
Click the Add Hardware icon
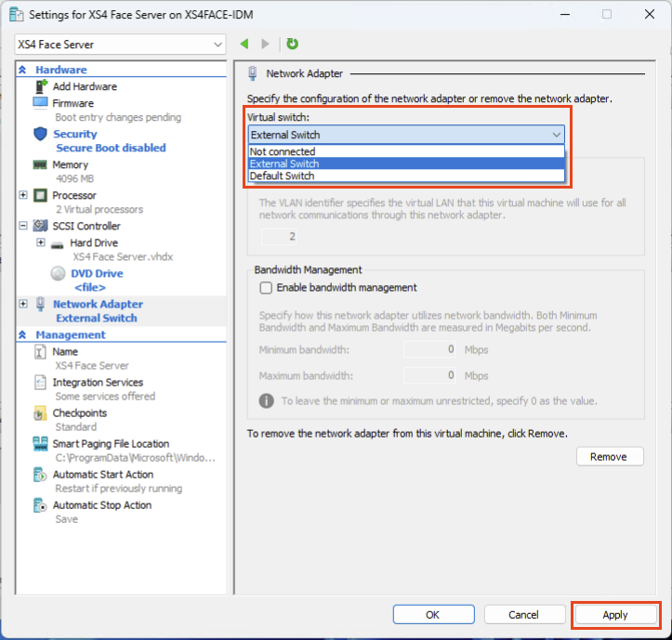[41, 86]
